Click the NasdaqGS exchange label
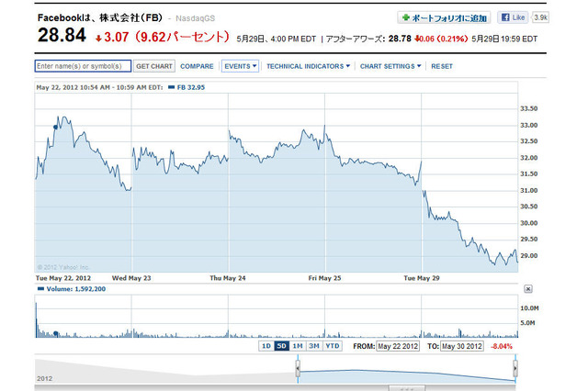The width and height of the screenshot is (588, 391). (x=196, y=18)
